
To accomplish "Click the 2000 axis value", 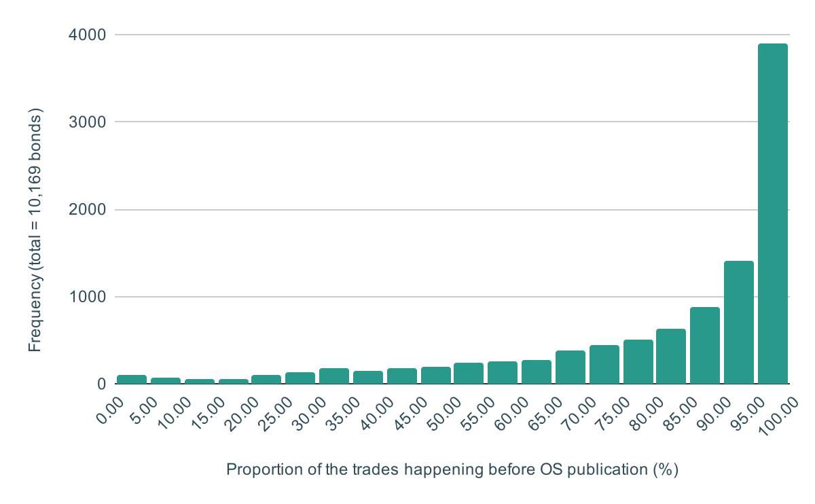I will point(88,207).
